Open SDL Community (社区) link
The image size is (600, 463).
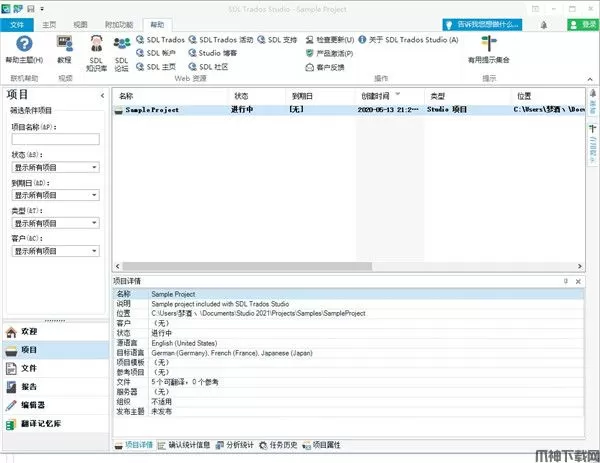tap(208, 67)
